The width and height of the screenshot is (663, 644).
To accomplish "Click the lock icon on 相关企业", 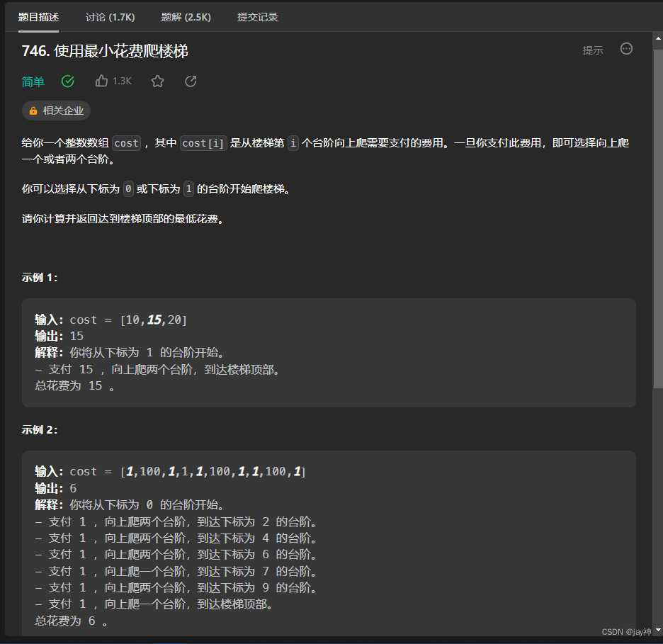I will [33, 111].
